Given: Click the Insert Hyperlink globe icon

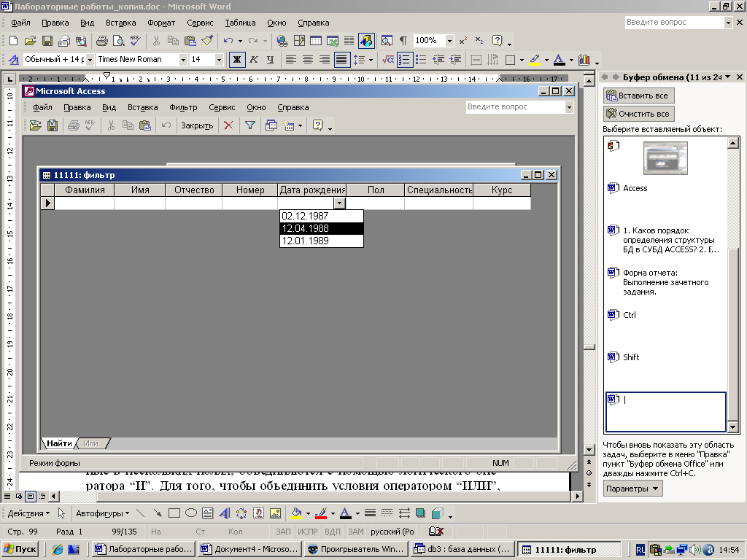Looking at the screenshot, I should click(282, 41).
